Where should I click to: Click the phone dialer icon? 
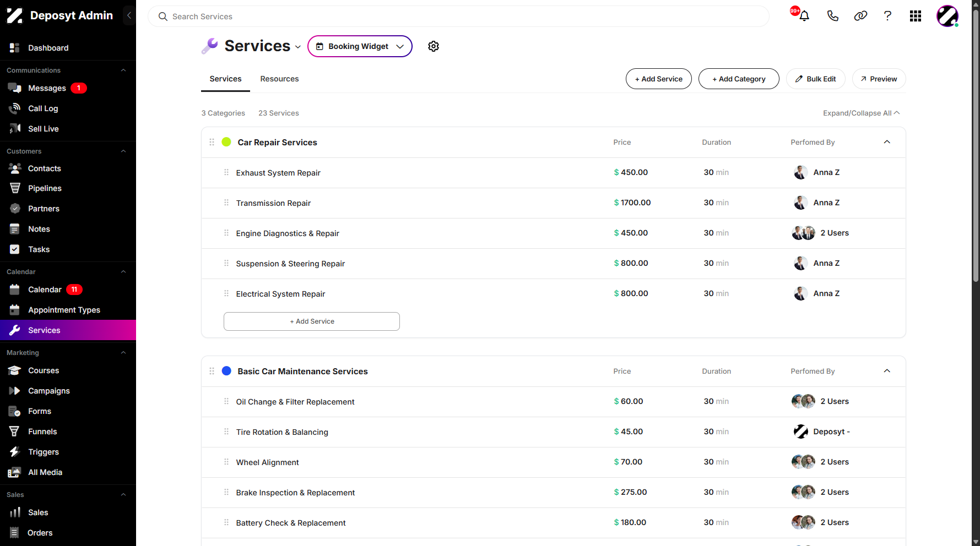(x=832, y=16)
